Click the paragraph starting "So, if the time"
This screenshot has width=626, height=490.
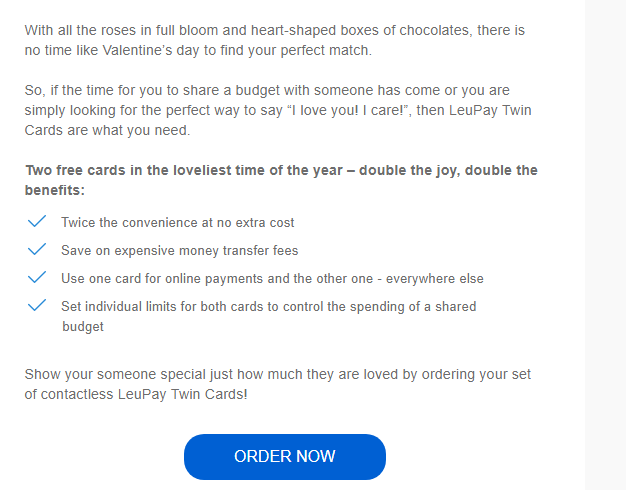pyautogui.click(x=278, y=110)
